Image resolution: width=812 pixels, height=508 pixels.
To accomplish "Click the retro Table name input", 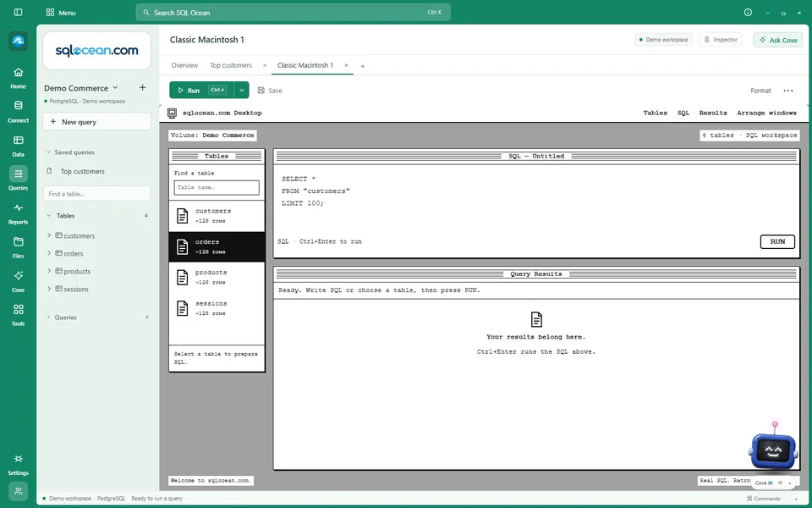I will tap(217, 188).
